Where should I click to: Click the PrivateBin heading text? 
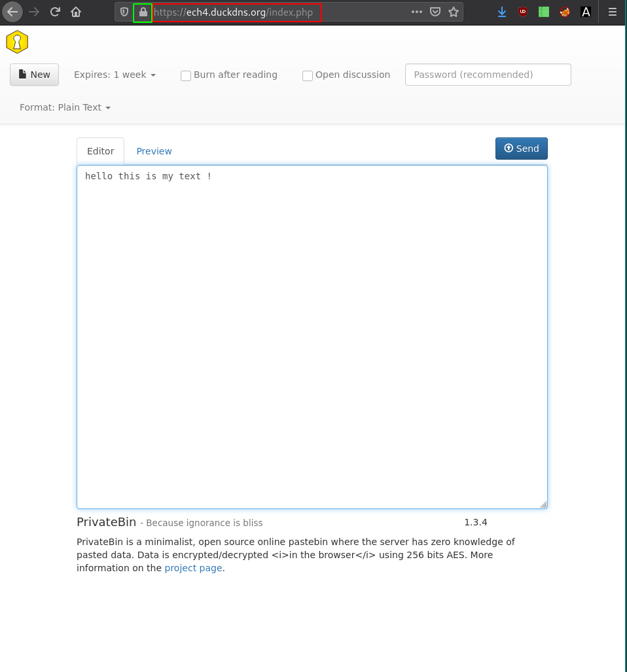(106, 522)
